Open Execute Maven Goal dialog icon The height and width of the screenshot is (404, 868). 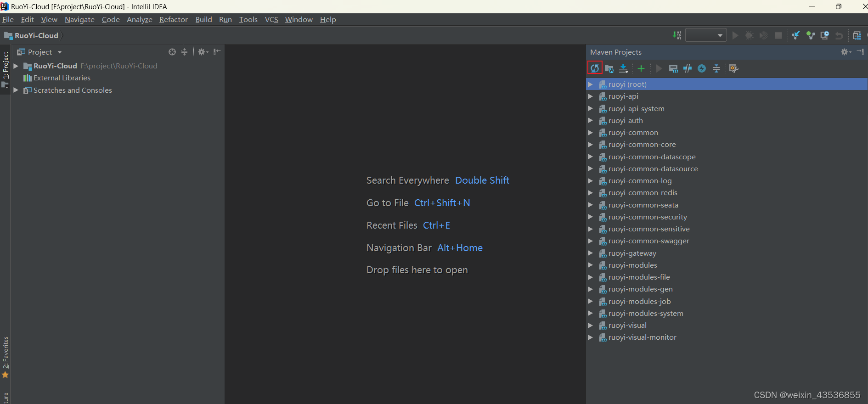coord(673,68)
